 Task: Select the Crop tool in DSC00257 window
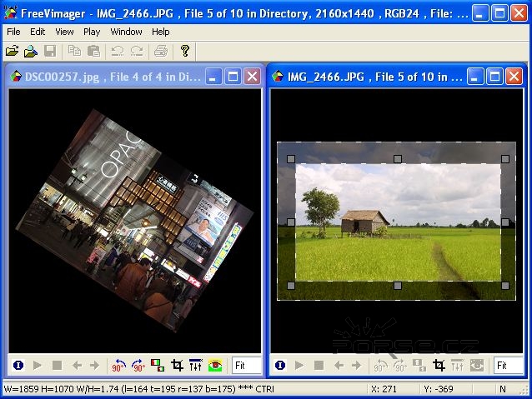pyautogui.click(x=177, y=366)
